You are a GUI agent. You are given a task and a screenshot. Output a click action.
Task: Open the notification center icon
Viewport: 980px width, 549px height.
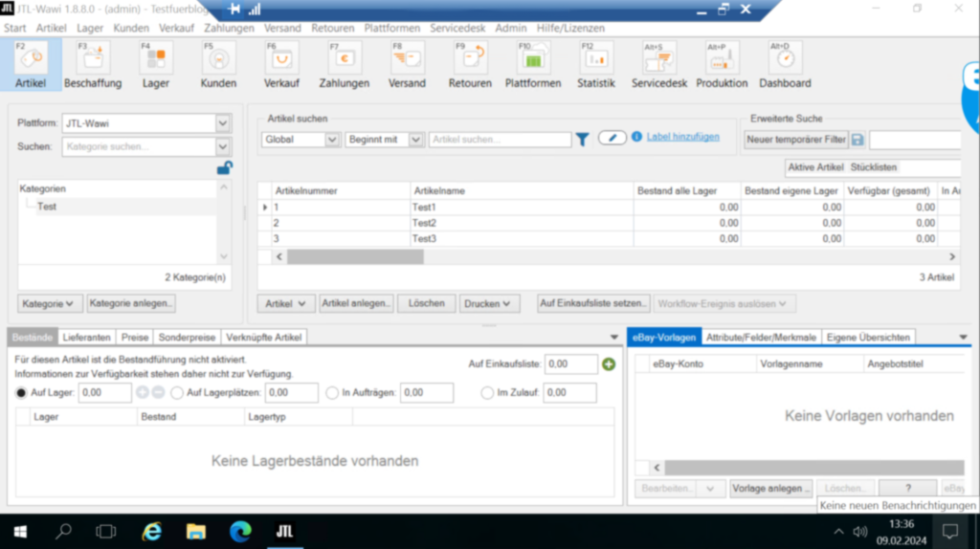[950, 532]
